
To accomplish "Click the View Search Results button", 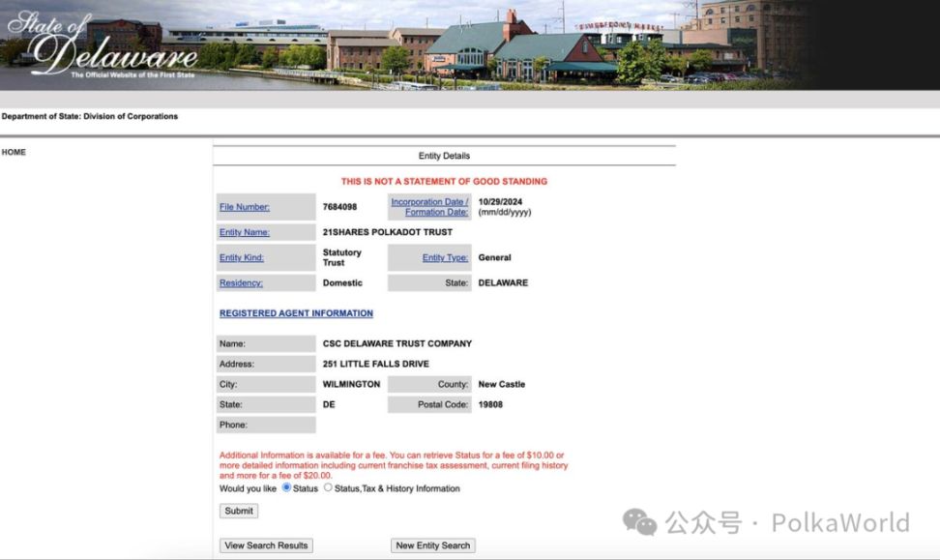I will point(266,545).
